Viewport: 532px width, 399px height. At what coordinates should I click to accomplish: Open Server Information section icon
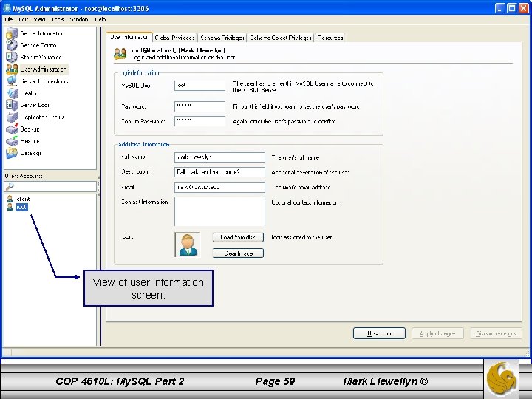[12, 33]
